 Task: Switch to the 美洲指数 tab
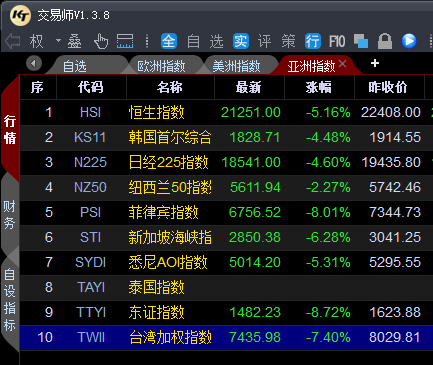pyautogui.click(x=236, y=66)
